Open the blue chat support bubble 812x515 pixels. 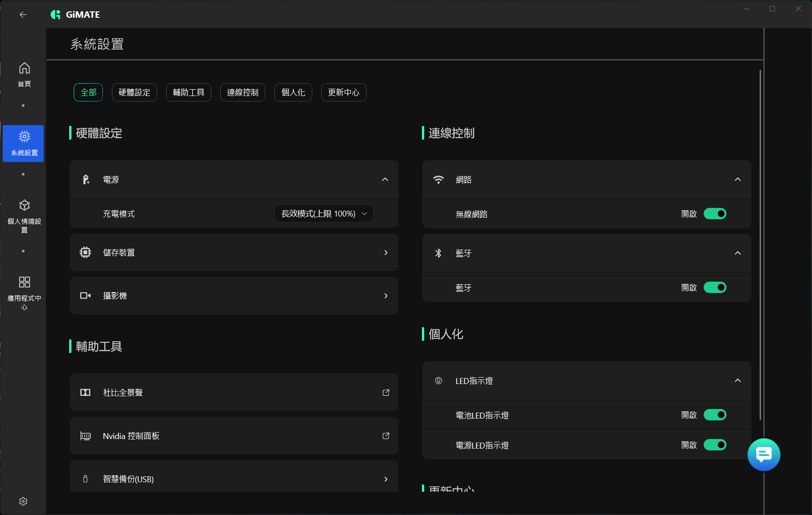[x=764, y=454]
